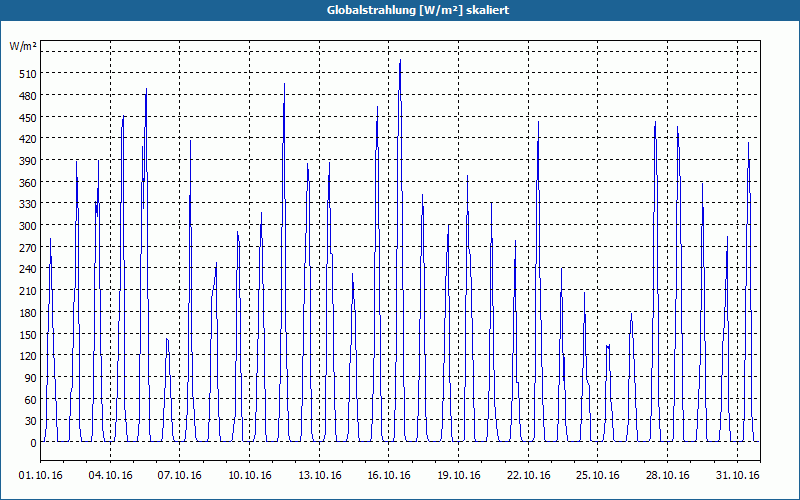
Task: Click the 13.10.16 date label
Action: point(319,475)
